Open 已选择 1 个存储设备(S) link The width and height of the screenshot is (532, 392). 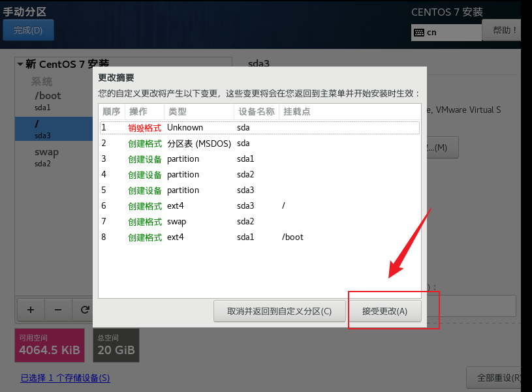(65, 378)
